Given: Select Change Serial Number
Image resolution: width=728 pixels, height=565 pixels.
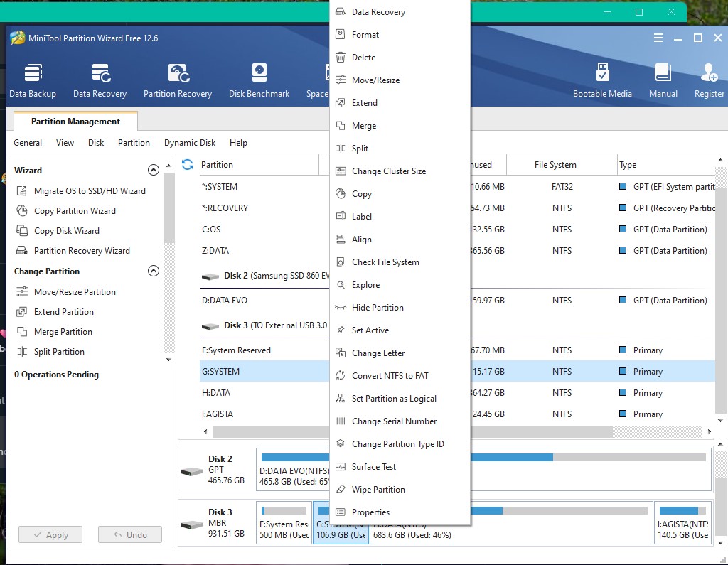Looking at the screenshot, I should pos(400,421).
